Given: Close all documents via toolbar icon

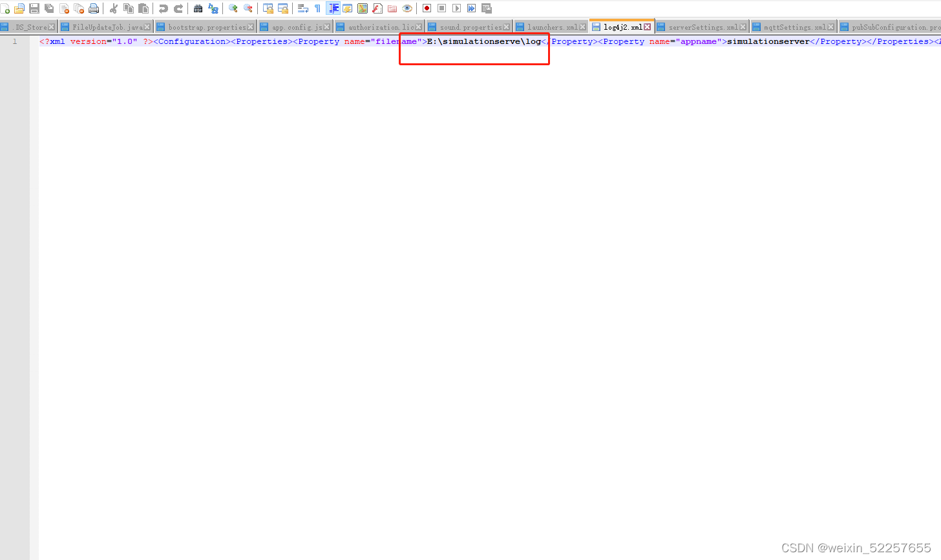Looking at the screenshot, I should (x=79, y=8).
